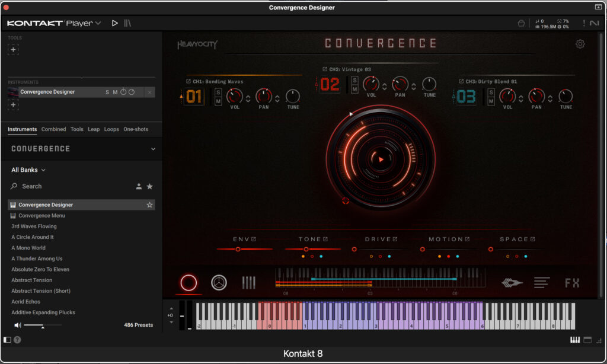This screenshot has height=364, width=607.
Task: Open the FX panel in Convergence
Action: pos(572,283)
